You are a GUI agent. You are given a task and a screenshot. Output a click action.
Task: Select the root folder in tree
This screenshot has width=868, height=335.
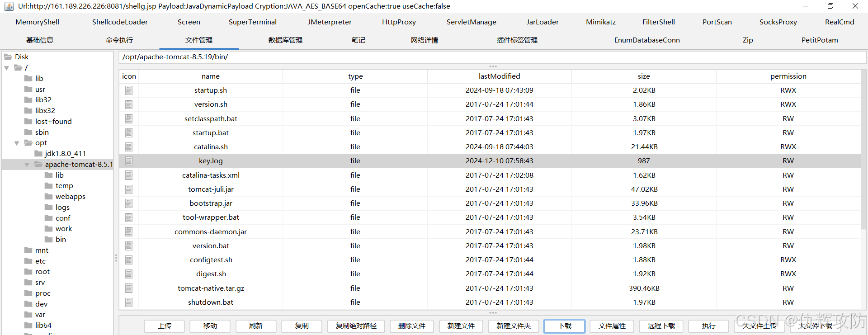pos(42,272)
